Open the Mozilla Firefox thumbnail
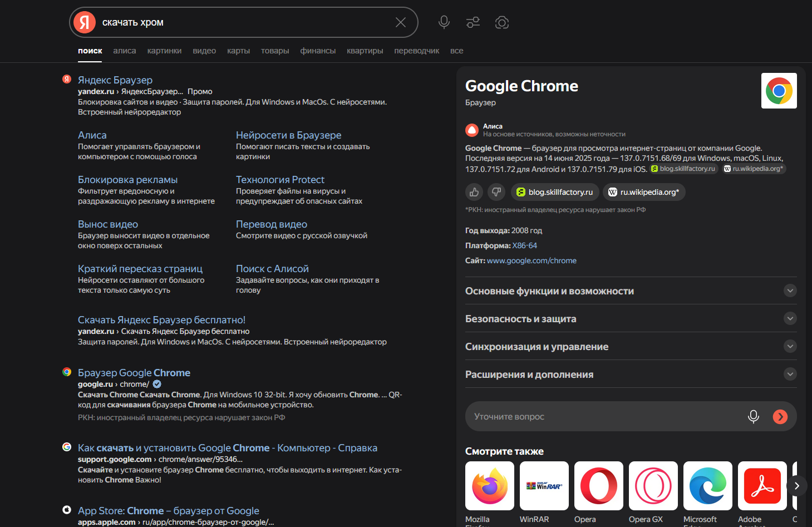 tap(490, 486)
